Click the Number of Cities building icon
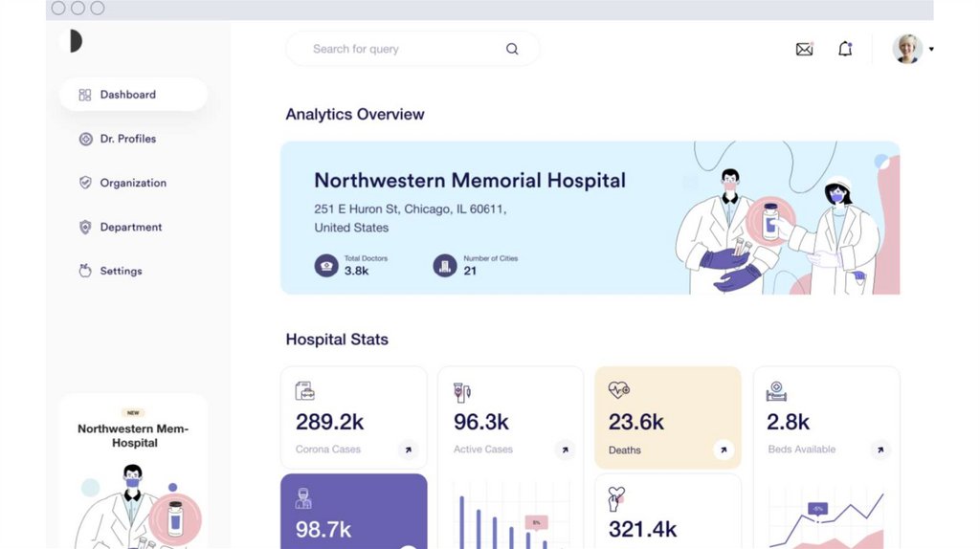The width and height of the screenshot is (980, 549). pyautogui.click(x=444, y=266)
